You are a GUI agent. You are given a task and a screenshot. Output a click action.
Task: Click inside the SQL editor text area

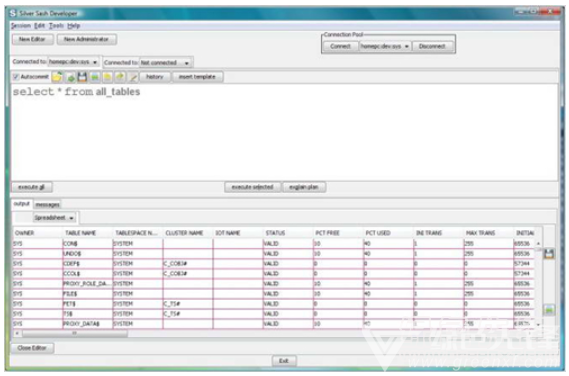[284, 132]
